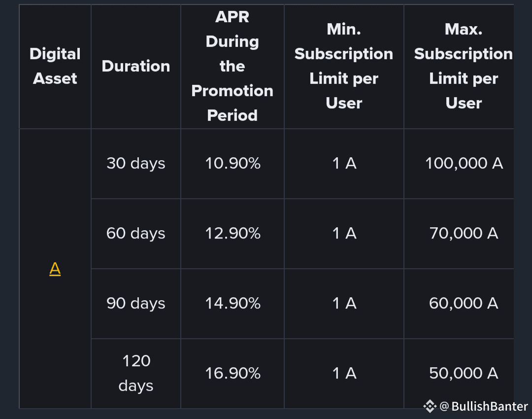Click the Binance logo icon near BullishBanter
The height and width of the screenshot is (419, 532).
pos(430,406)
